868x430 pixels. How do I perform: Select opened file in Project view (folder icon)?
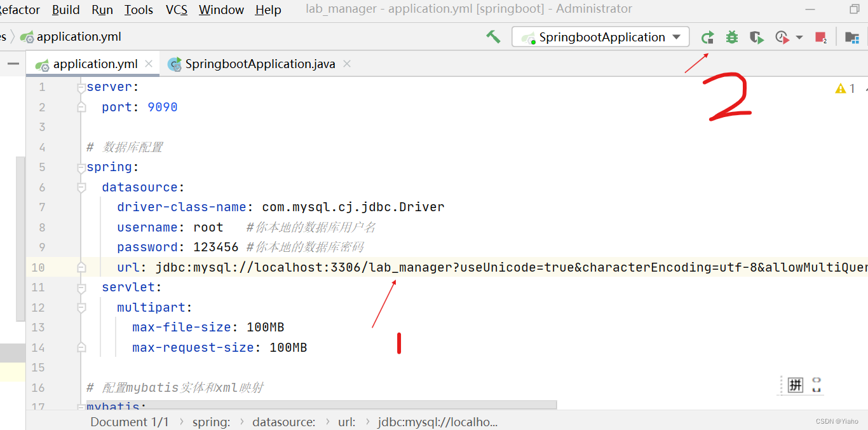(851, 38)
